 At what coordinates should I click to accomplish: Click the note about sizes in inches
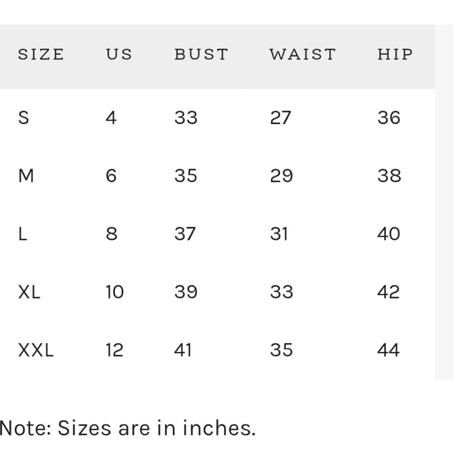[128, 428]
